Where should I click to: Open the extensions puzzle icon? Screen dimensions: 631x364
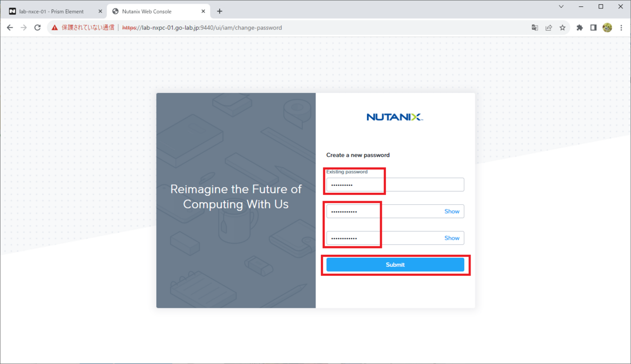coord(579,28)
